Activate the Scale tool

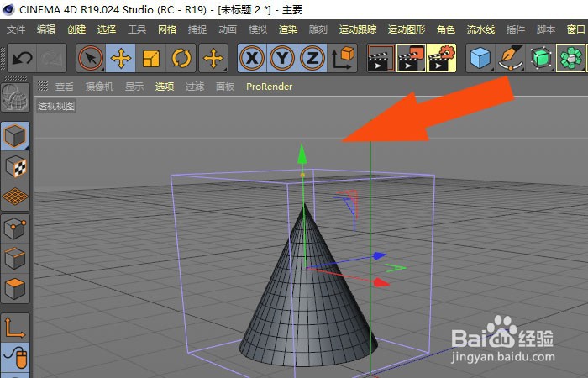tap(150, 58)
